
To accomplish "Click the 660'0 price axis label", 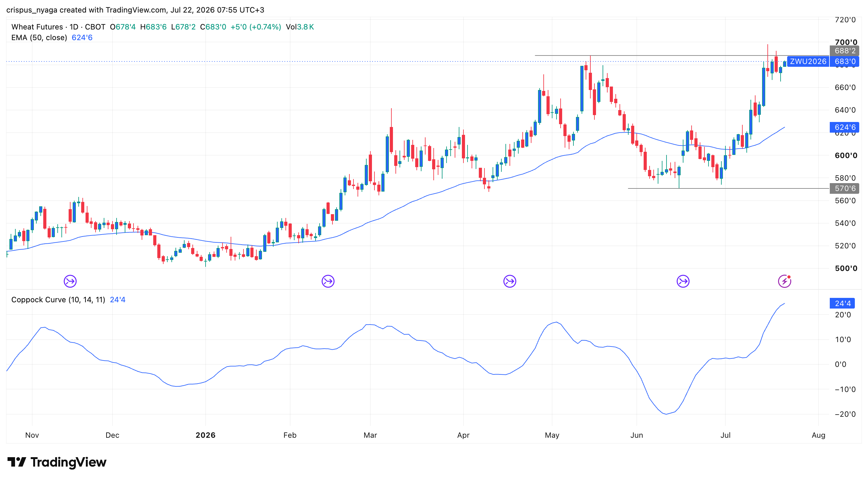I will 845,87.
